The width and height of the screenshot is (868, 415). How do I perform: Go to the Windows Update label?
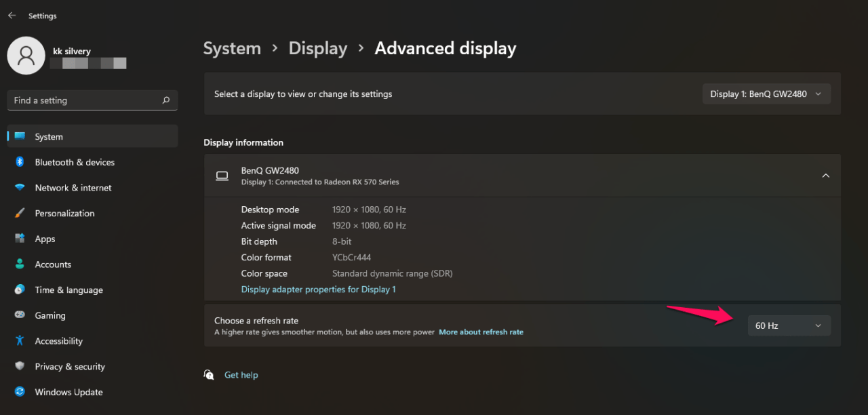pyautogui.click(x=69, y=392)
